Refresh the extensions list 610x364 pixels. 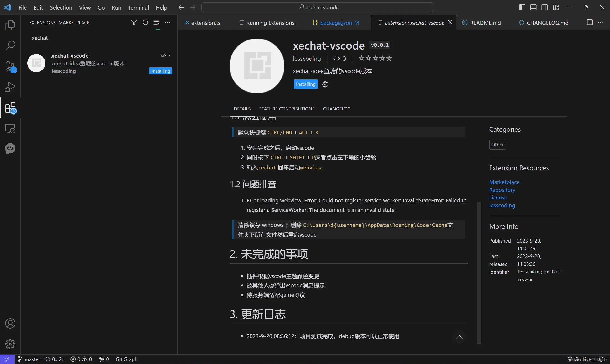145,22
